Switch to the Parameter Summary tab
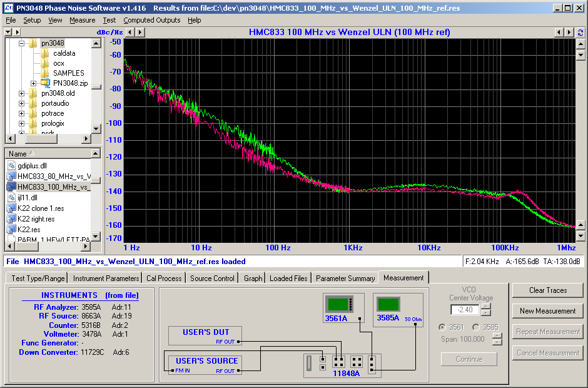 click(345, 278)
